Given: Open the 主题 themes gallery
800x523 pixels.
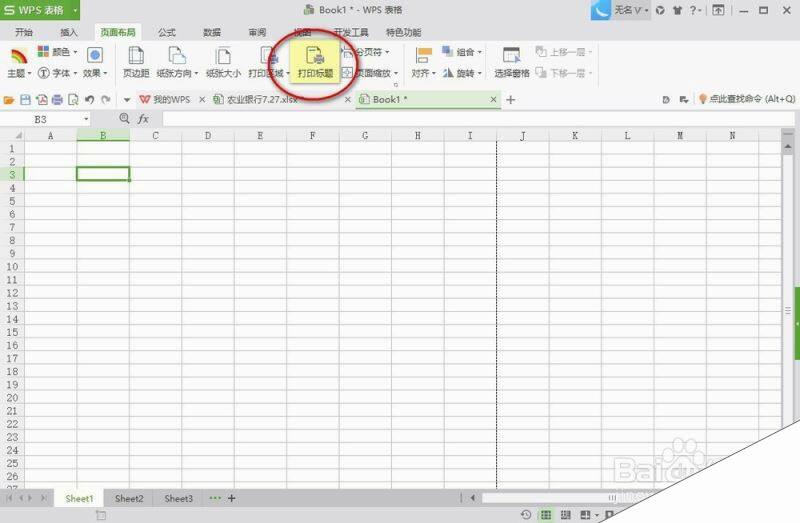Looking at the screenshot, I should click(x=19, y=63).
